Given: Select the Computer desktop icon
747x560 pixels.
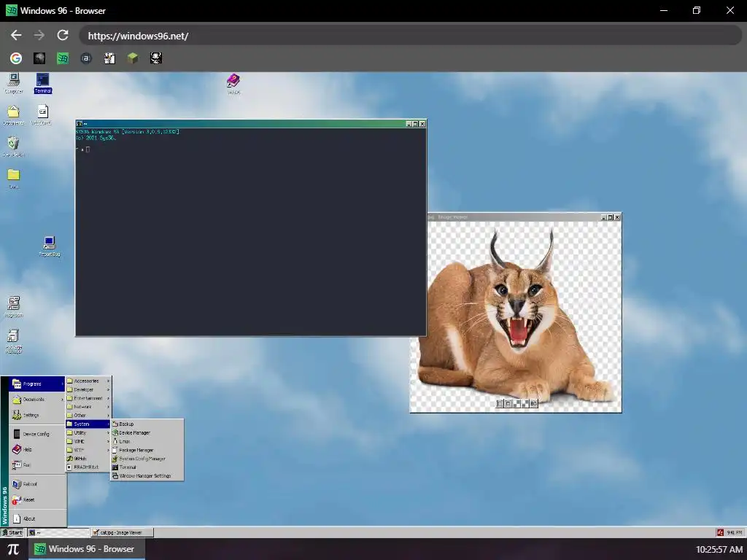Looking at the screenshot, I should pyautogui.click(x=13, y=83).
